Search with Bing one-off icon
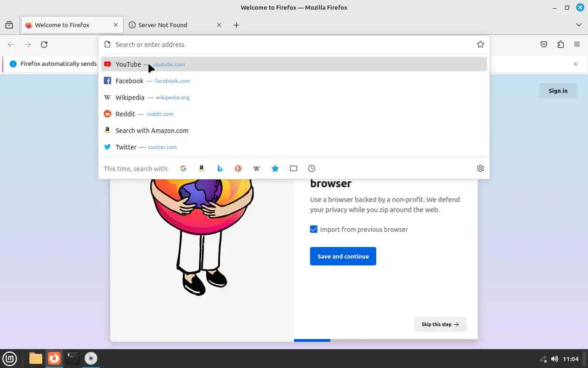The height and width of the screenshot is (368, 588). pos(220,168)
